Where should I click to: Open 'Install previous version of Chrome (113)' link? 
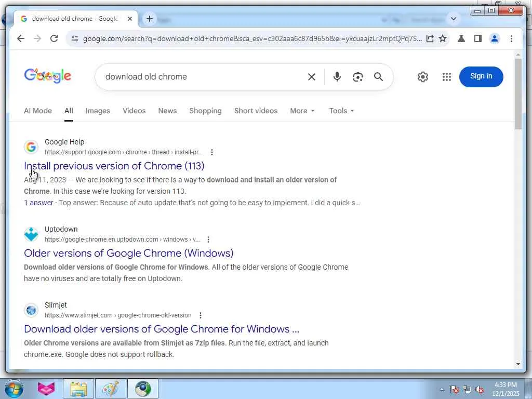click(x=114, y=166)
